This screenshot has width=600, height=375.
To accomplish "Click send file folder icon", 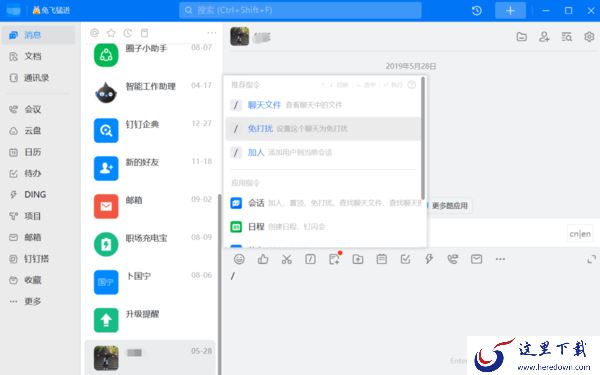I will [x=358, y=259].
